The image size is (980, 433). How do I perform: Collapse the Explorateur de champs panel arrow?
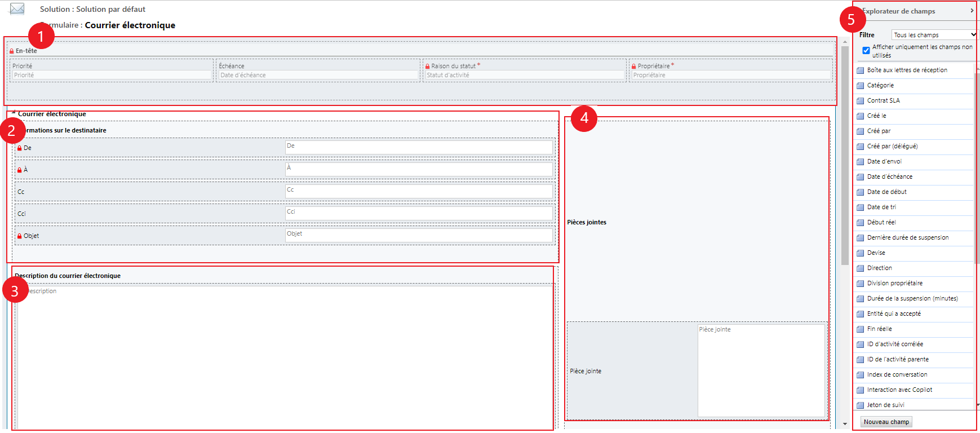click(x=972, y=11)
